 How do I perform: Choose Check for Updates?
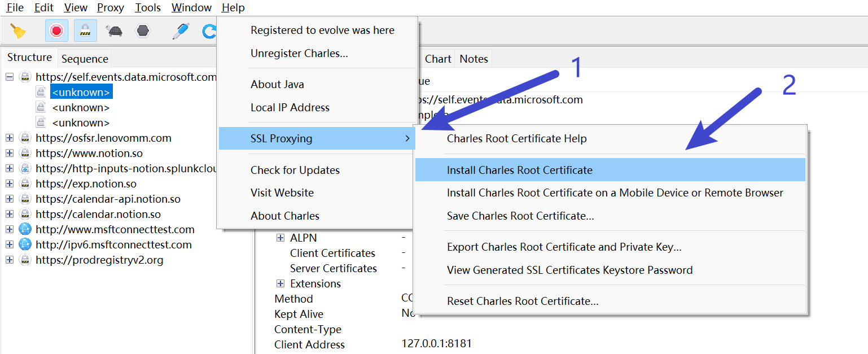pyautogui.click(x=317, y=170)
